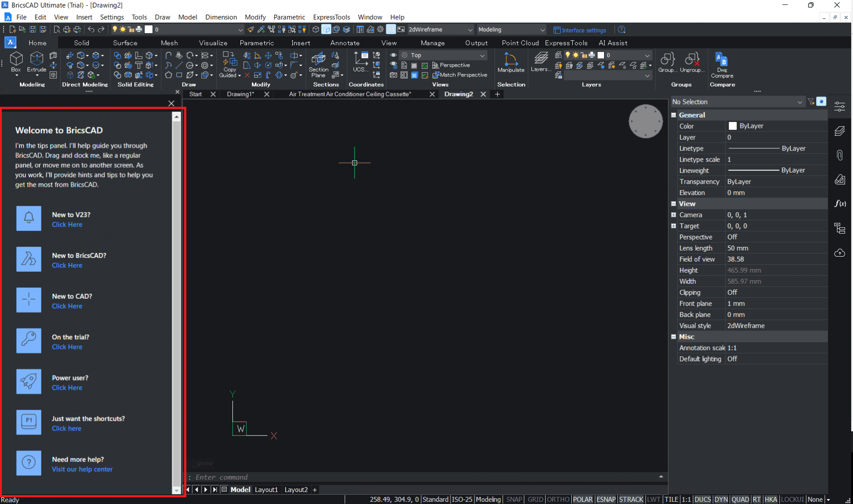This screenshot has height=504, width=853.
Task: Open the Modeling workspace dropdown
Action: point(511,29)
